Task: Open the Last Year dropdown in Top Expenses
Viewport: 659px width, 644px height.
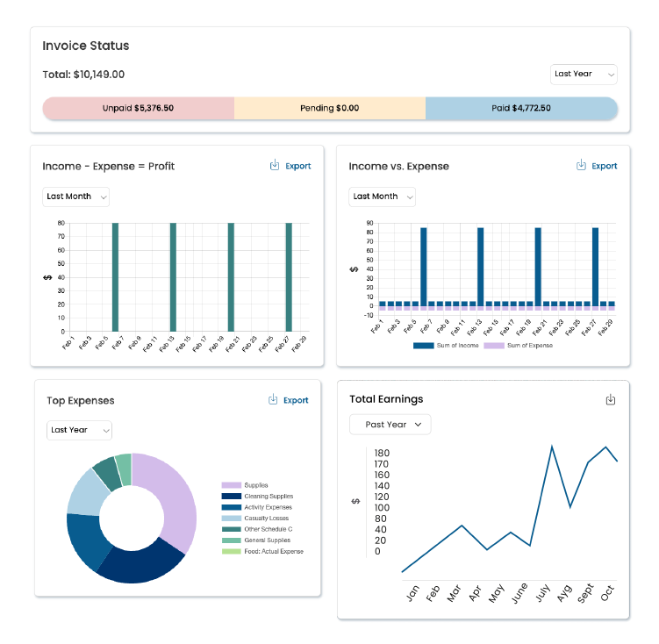Action: (79, 430)
